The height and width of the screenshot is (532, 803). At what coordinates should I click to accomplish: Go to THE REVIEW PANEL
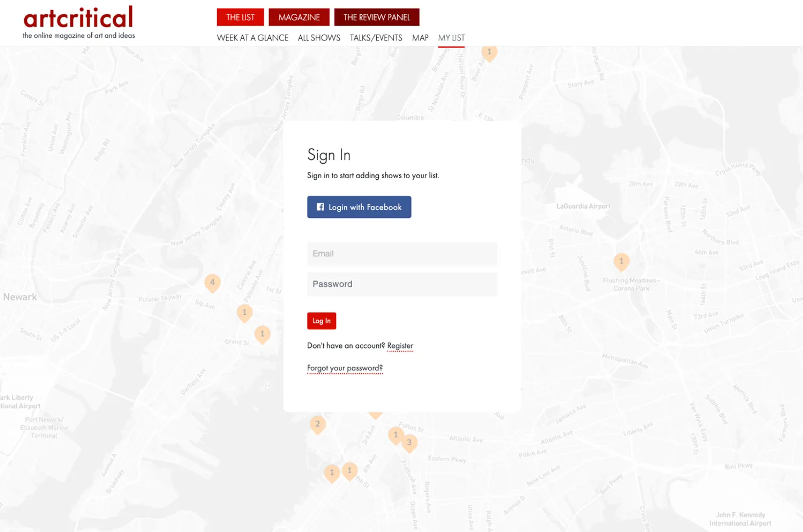(x=376, y=17)
